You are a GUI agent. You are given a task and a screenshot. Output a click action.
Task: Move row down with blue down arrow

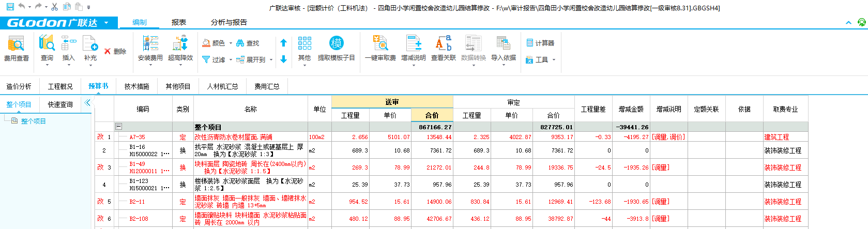tap(283, 59)
